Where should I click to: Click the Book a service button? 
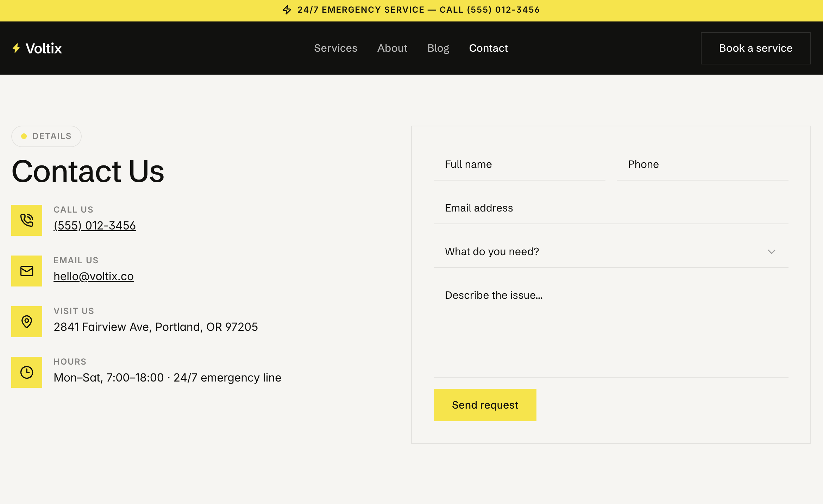tap(756, 48)
